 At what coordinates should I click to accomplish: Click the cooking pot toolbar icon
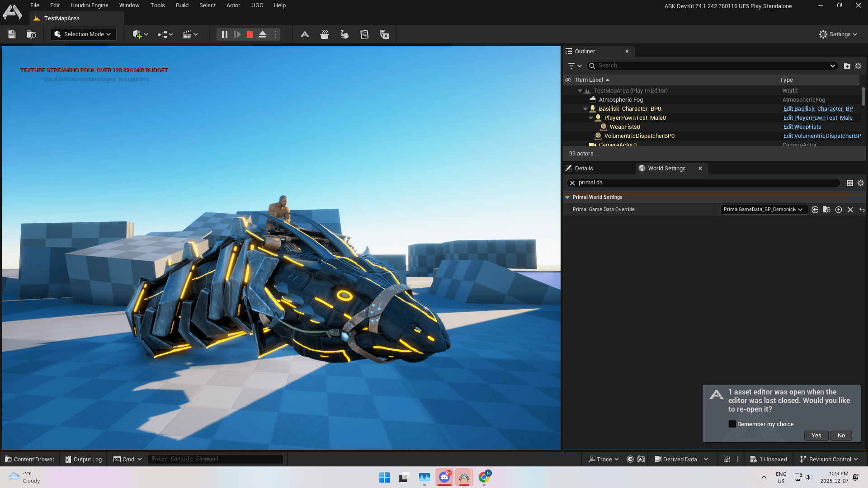(x=325, y=34)
